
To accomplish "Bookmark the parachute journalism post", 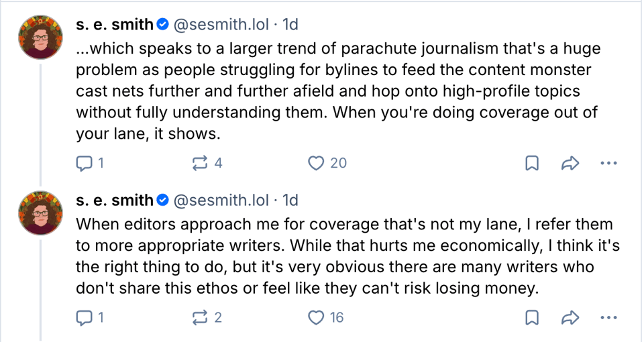I will [x=531, y=163].
